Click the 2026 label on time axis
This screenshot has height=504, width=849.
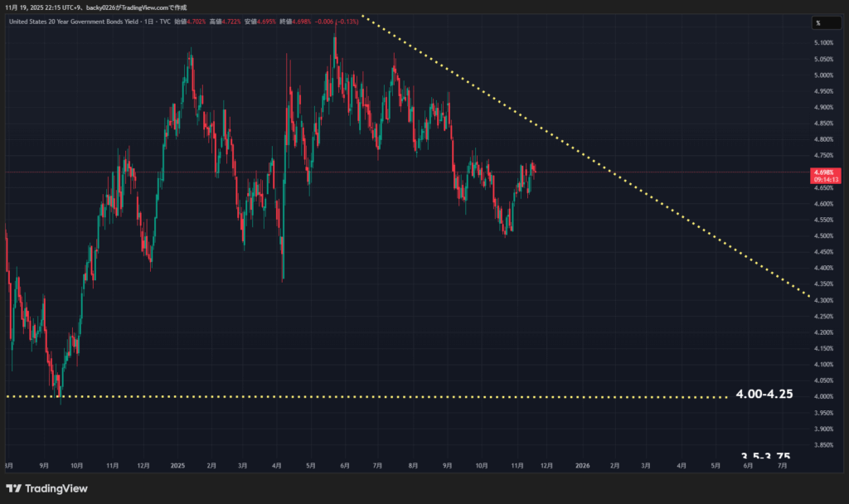pos(581,468)
